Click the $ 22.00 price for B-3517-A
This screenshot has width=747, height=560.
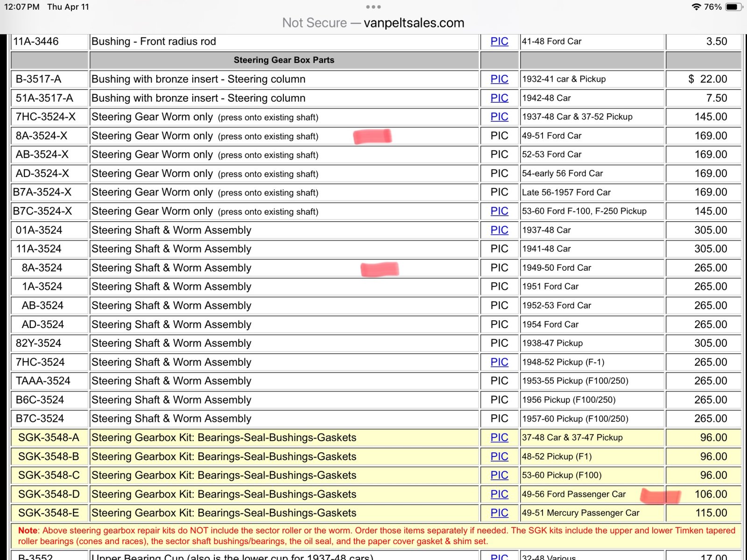tap(707, 79)
